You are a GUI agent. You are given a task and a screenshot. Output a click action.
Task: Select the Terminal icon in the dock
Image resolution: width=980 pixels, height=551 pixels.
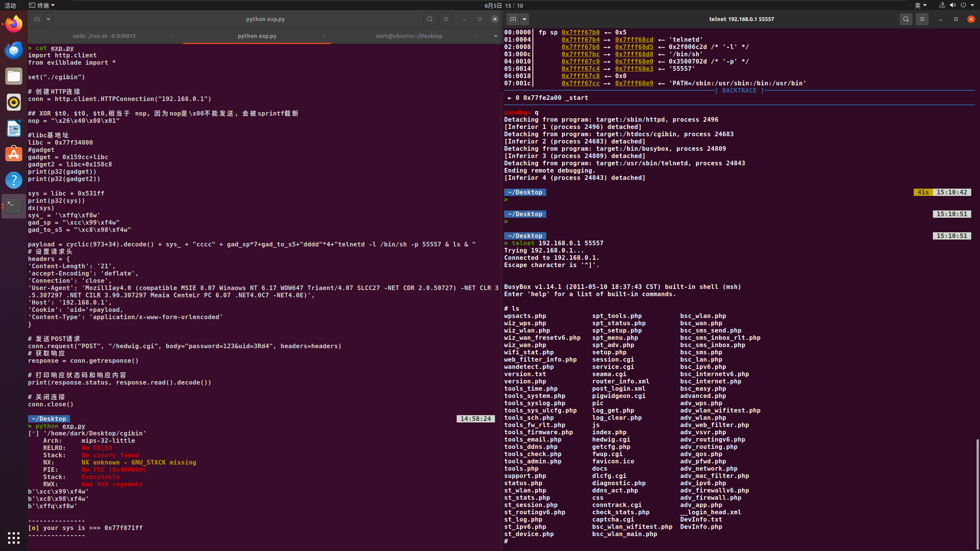[x=14, y=206]
